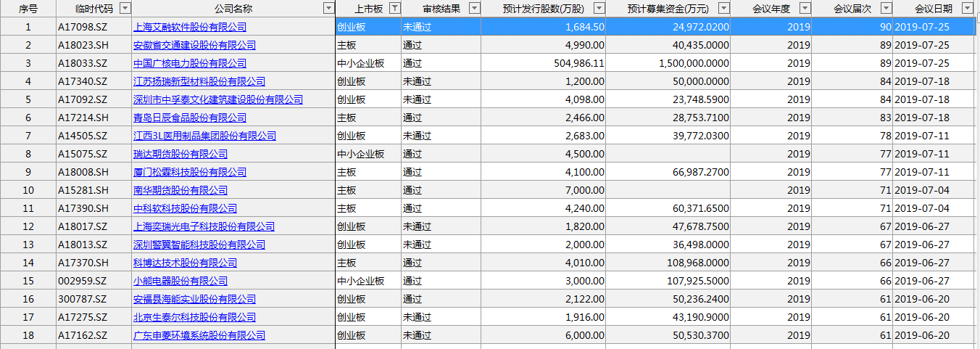Viewport: 980px width, 349px height.
Task: Open the 中国广核电力股份有限公司 link
Action: 189,63
